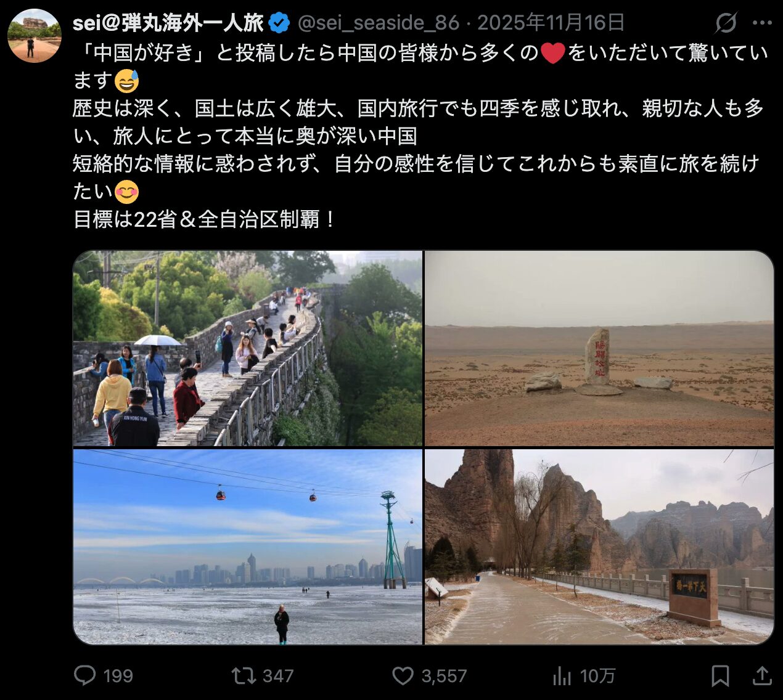Screen dimensions: 783x700
Task: Open the Grok explain icon
Action: click(x=726, y=23)
